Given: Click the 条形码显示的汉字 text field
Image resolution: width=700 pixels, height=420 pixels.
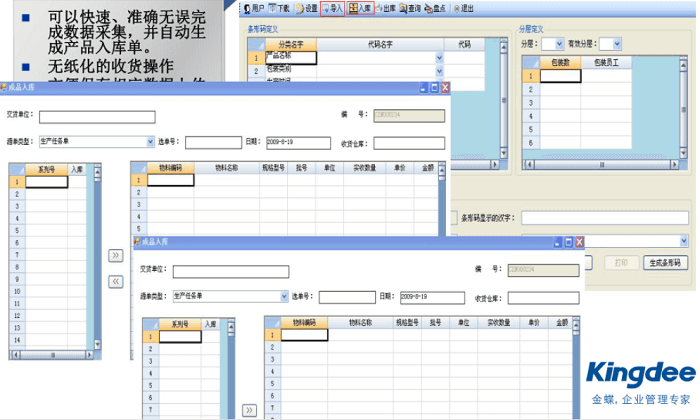Looking at the screenshot, I should (604, 217).
